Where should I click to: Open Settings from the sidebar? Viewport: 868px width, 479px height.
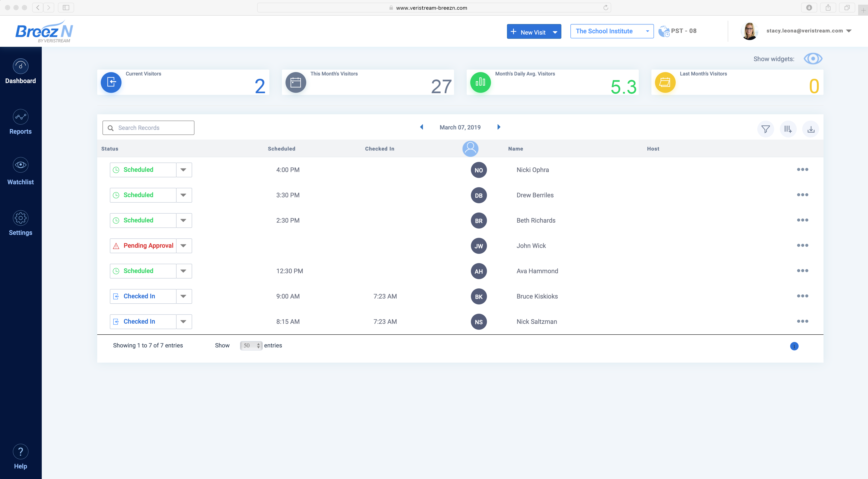click(20, 222)
